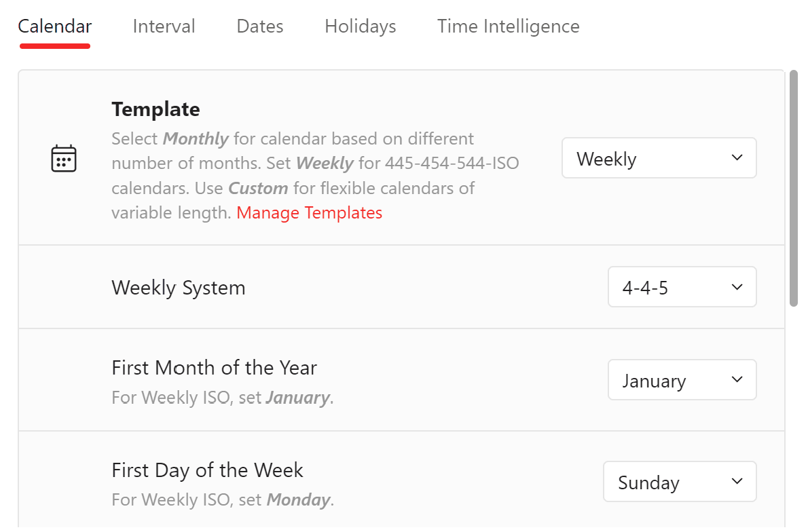This screenshot has height=532, width=808.
Task: Open the First Month of the Year dropdown
Action: pos(682,379)
